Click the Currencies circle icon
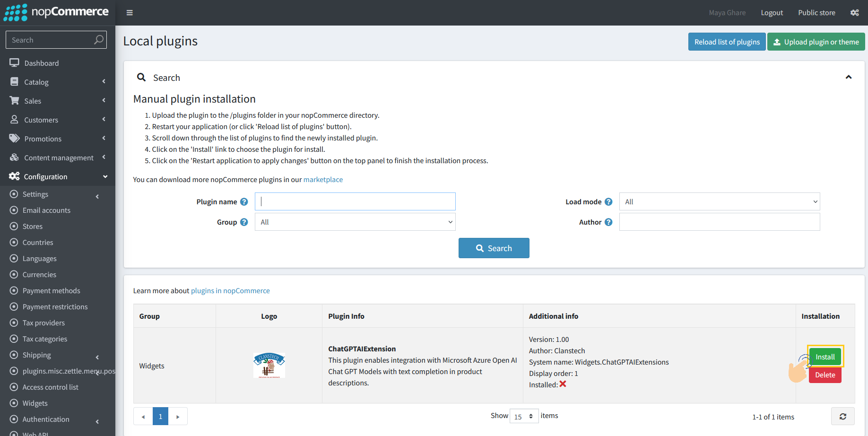Image resolution: width=868 pixels, height=436 pixels. pos(14,275)
